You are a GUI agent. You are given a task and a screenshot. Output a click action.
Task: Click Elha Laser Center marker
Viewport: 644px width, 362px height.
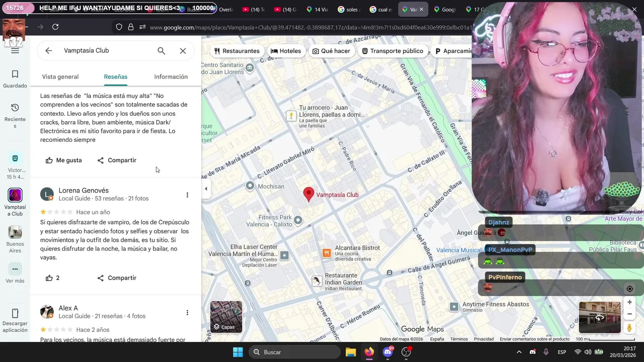[284, 255]
